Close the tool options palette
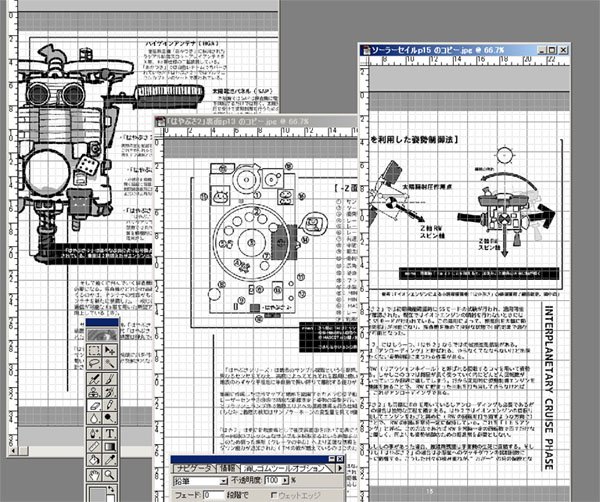The width and height of the screenshot is (600, 502). tap(340, 459)
